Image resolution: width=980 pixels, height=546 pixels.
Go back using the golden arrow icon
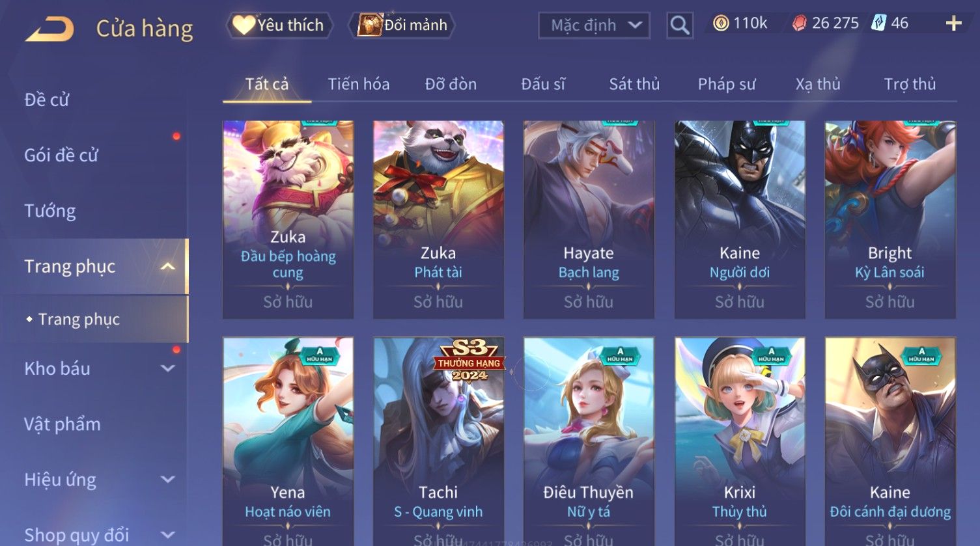pos(49,29)
